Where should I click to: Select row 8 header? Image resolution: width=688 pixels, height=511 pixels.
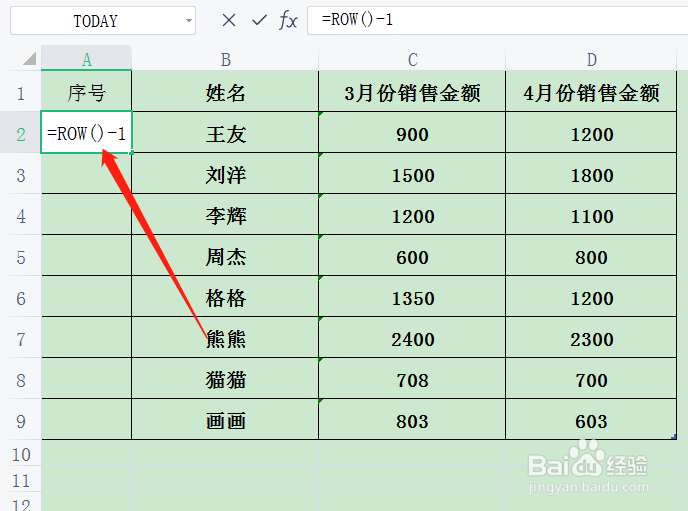click(x=21, y=380)
